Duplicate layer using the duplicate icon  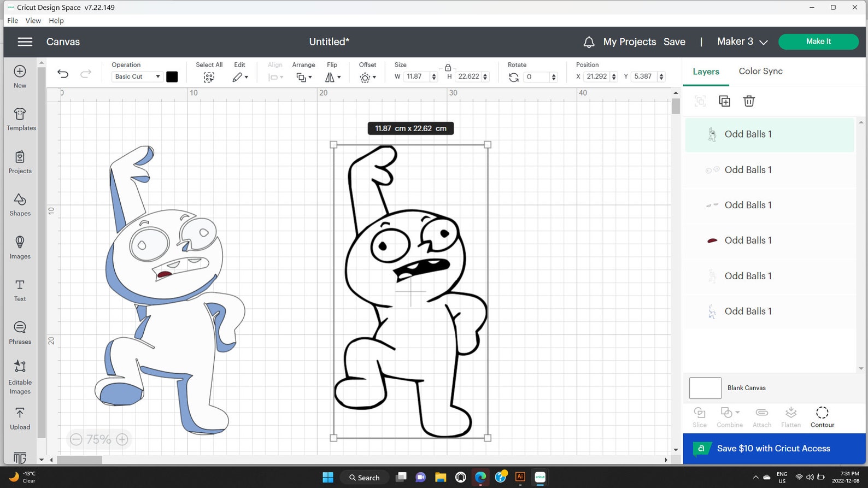pos(724,101)
